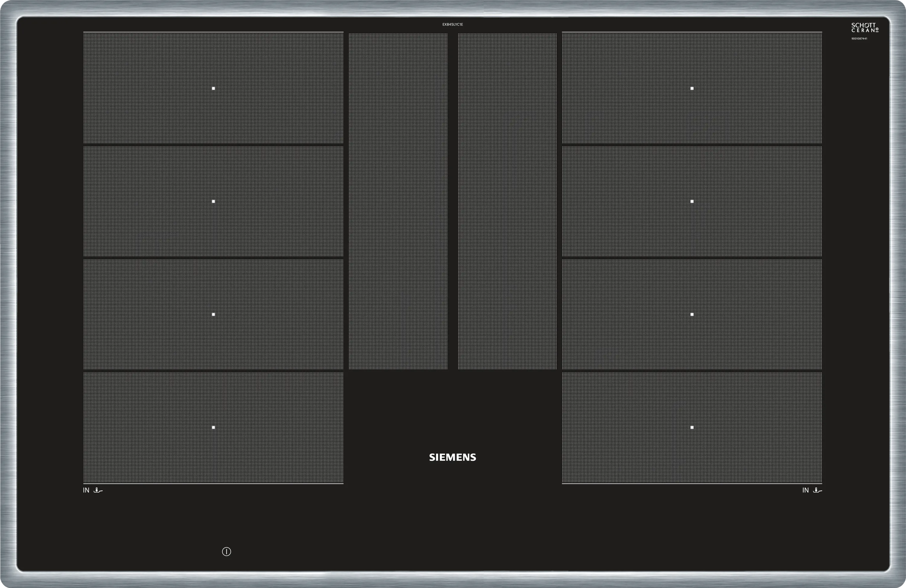906x588 pixels.
Task: Tap the top-right zone center dot
Action: (x=692, y=88)
